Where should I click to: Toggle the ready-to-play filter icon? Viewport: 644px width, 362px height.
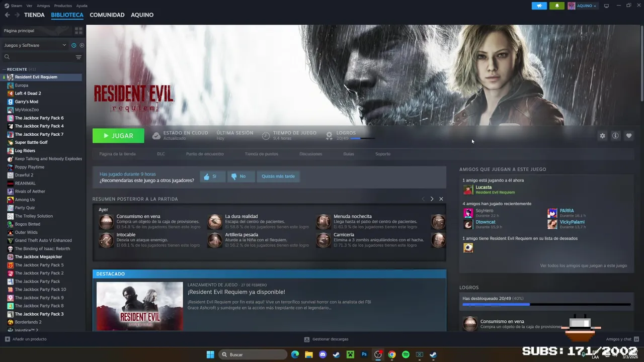(x=82, y=45)
